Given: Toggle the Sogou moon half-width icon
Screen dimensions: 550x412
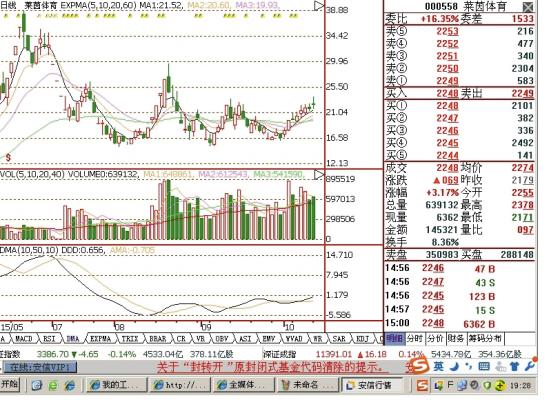Looking at the screenshot, I should pos(455,367).
